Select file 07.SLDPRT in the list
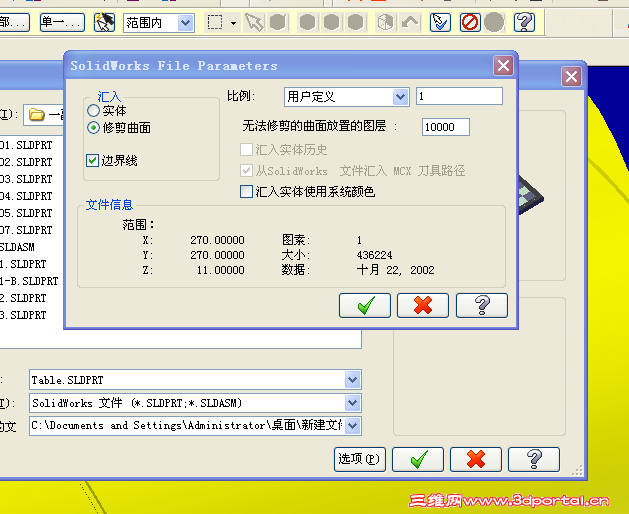Screen dimensions: 629x514 click(x=26, y=230)
